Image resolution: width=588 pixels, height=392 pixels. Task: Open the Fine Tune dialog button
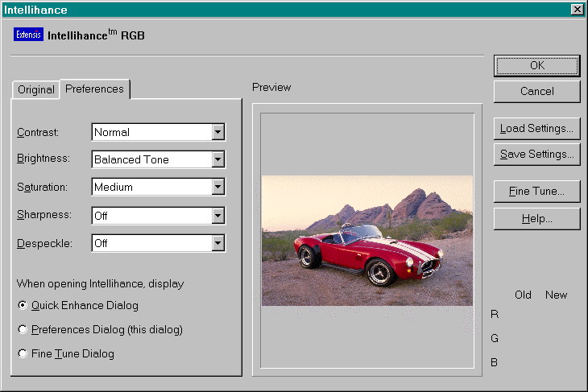pos(537,192)
